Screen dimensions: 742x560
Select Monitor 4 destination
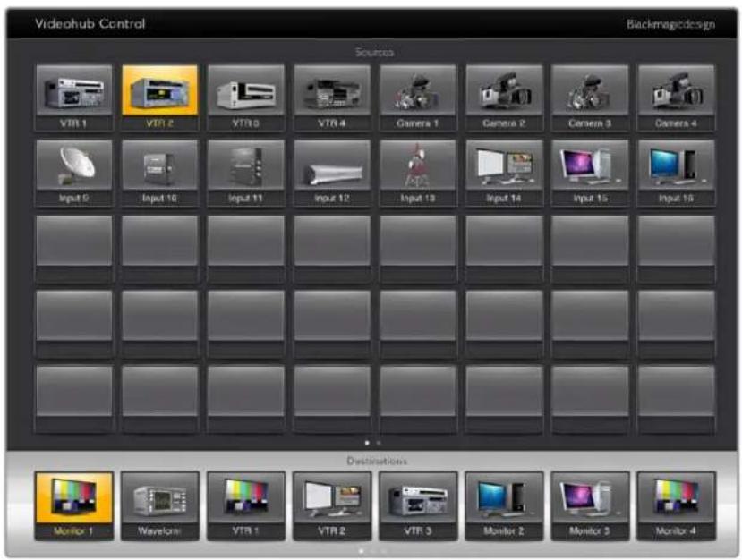pyautogui.click(x=677, y=505)
